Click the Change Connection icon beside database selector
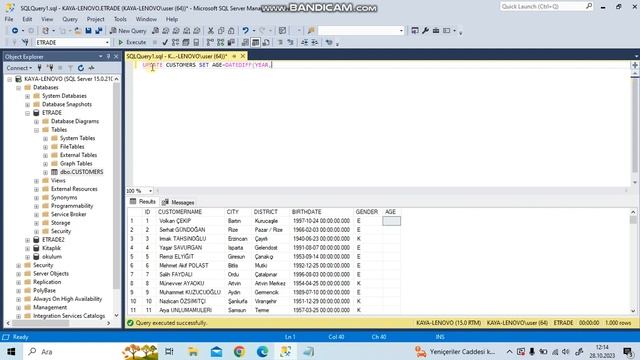This screenshot has height=360, width=640. (25, 42)
